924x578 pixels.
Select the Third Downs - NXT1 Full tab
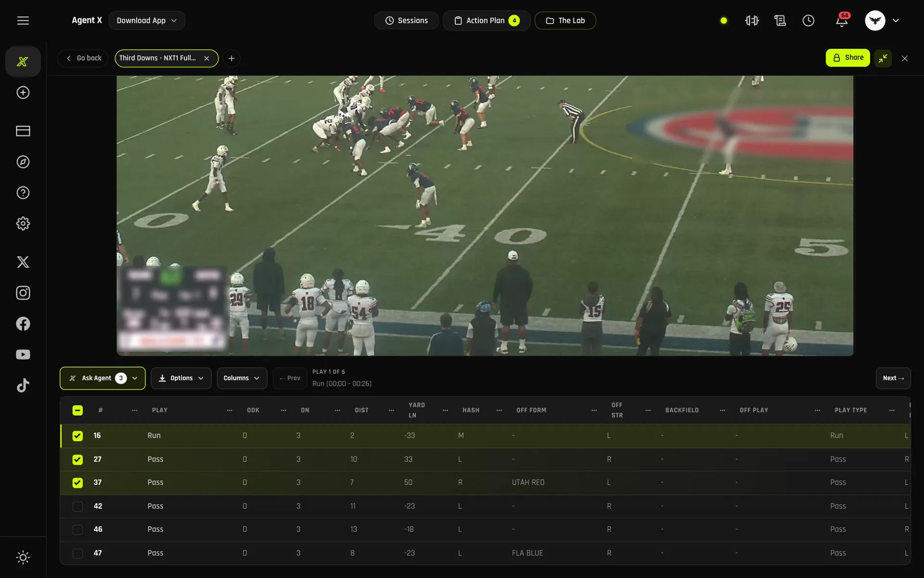click(x=158, y=58)
